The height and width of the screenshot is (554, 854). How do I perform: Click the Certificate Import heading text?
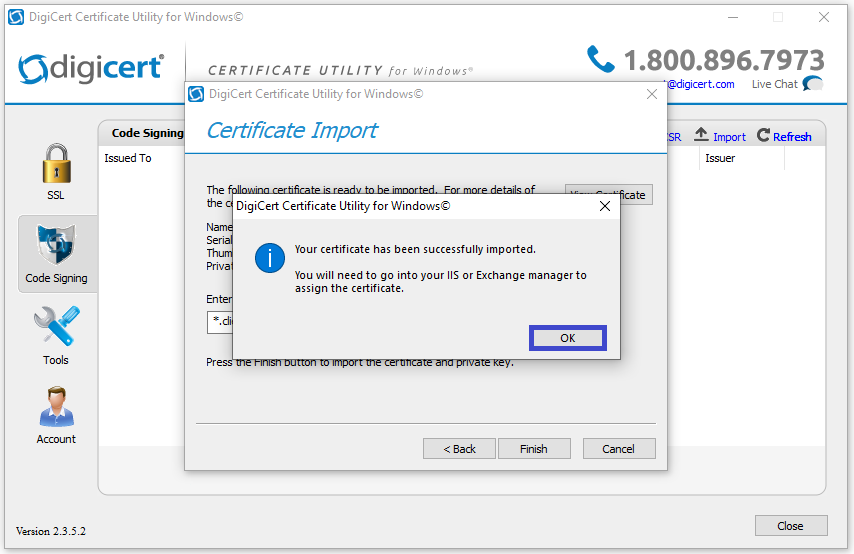click(x=292, y=131)
